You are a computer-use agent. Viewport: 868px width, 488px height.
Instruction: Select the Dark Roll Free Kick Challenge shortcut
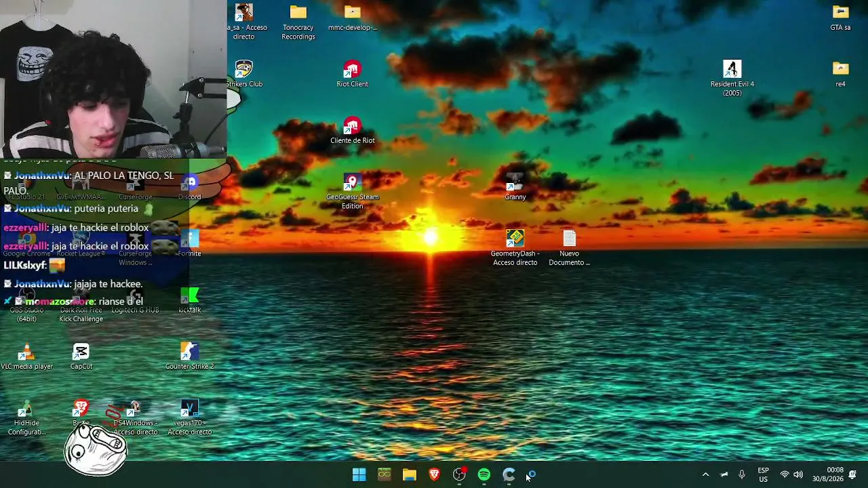point(81,304)
